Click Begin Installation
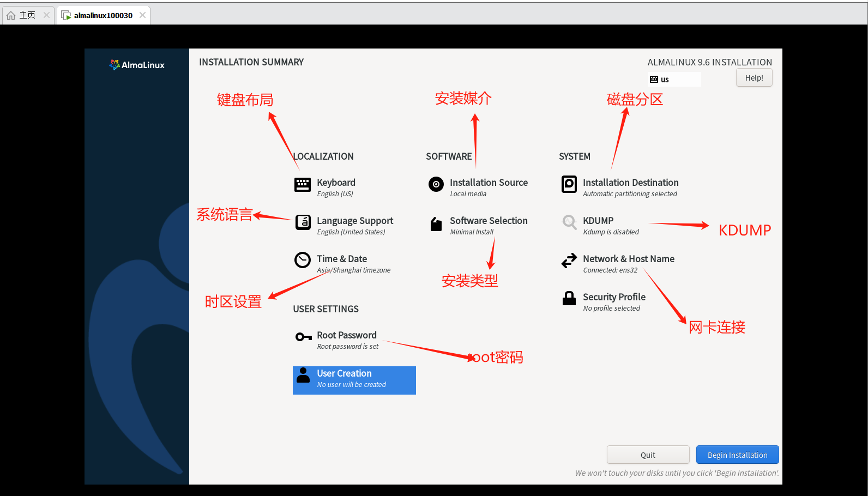Image resolution: width=868 pixels, height=496 pixels. click(x=737, y=455)
